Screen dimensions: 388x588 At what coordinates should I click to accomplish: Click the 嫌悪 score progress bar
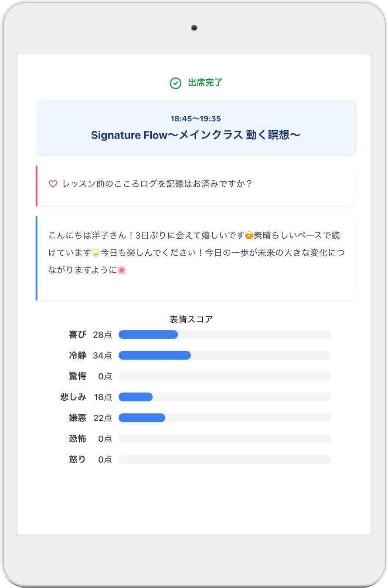225,418
